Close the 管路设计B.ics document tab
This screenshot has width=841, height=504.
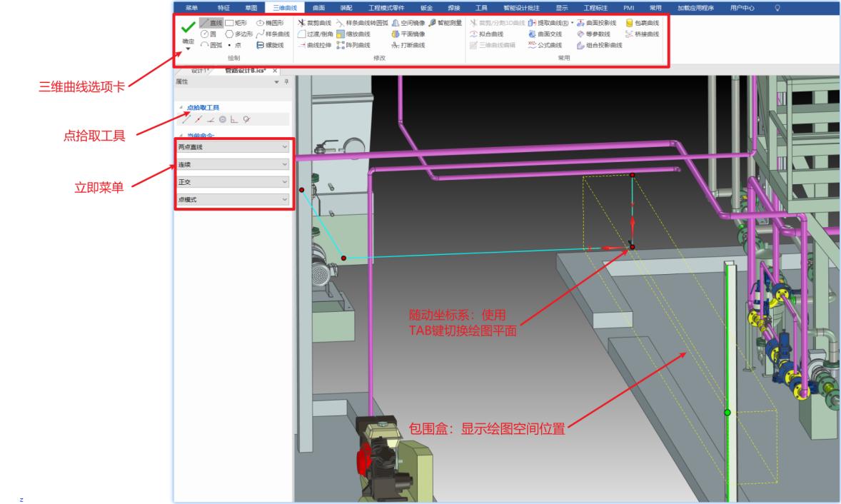[x=275, y=70]
